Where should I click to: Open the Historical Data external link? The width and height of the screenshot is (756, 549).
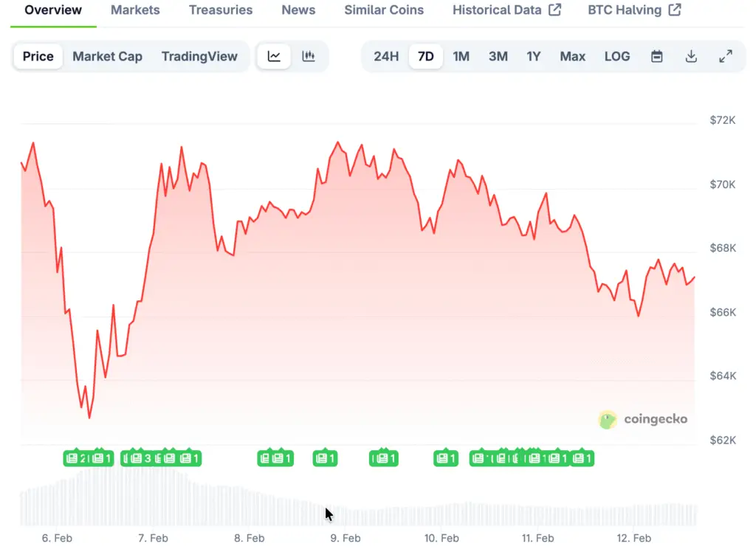point(506,10)
